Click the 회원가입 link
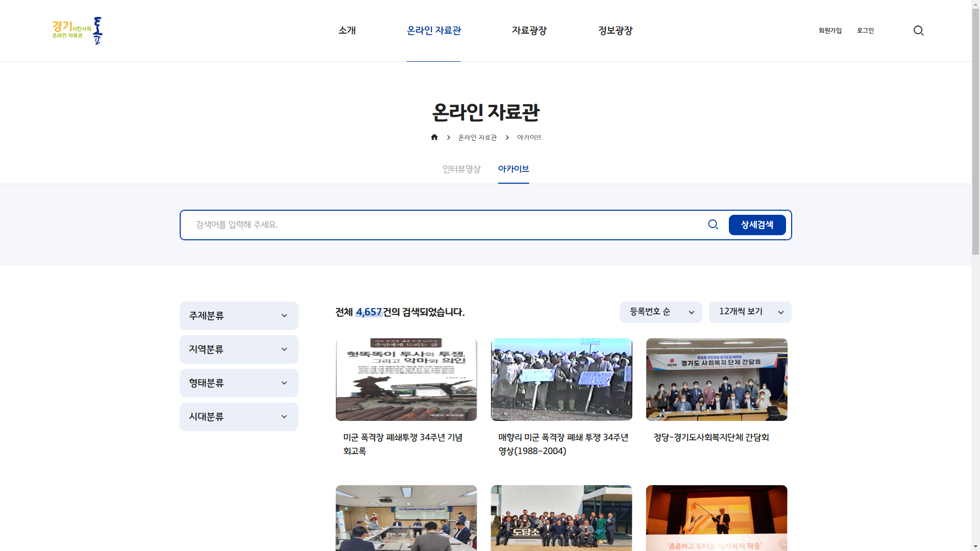980x551 pixels. coord(830,31)
